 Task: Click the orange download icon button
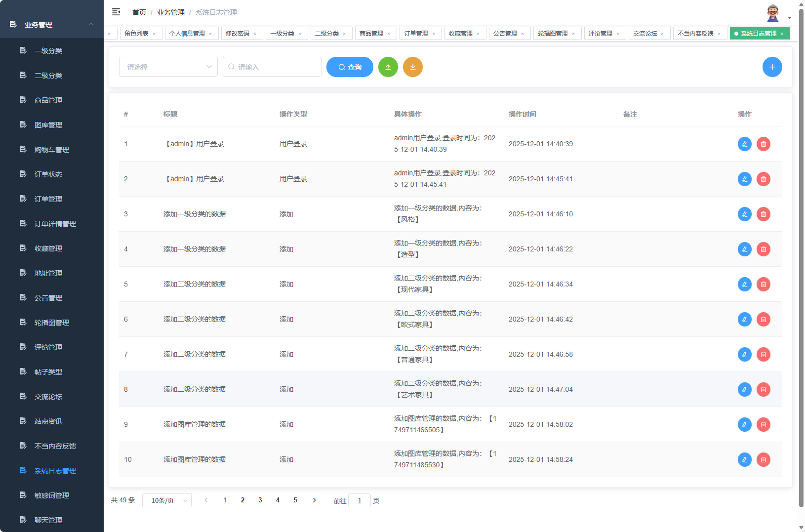(x=412, y=67)
